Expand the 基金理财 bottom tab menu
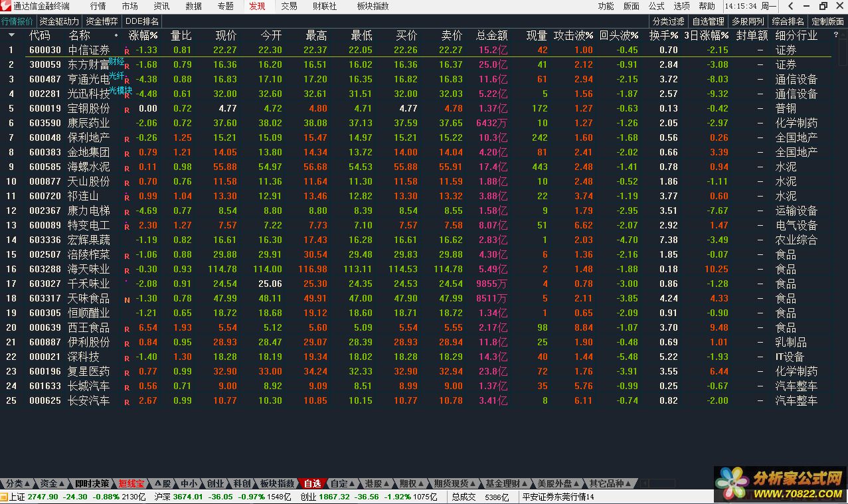The image size is (848, 504). coord(508,483)
